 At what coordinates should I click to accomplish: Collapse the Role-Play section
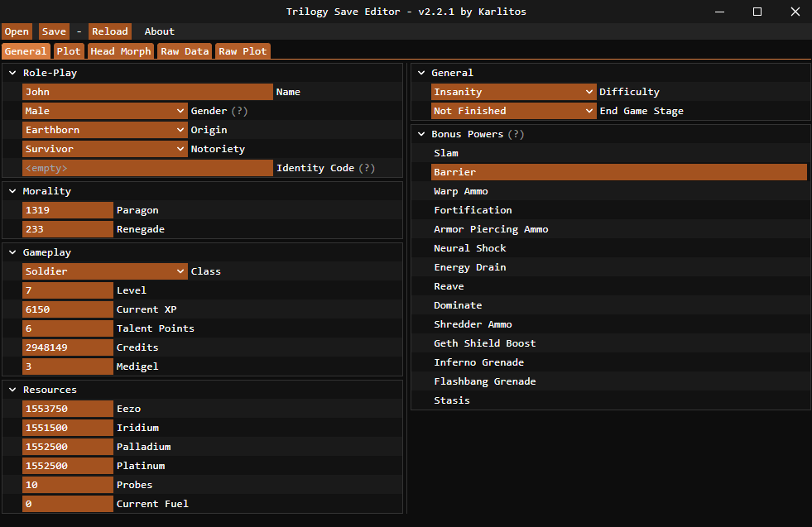(x=13, y=73)
